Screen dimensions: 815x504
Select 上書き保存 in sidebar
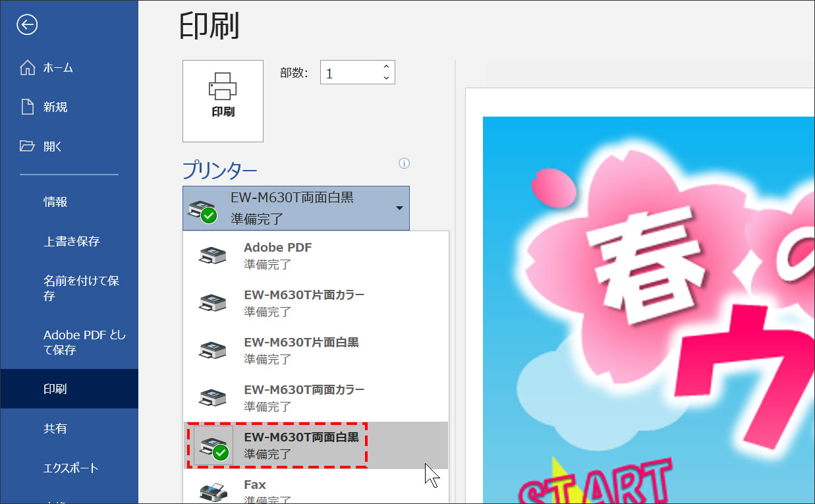(71, 242)
